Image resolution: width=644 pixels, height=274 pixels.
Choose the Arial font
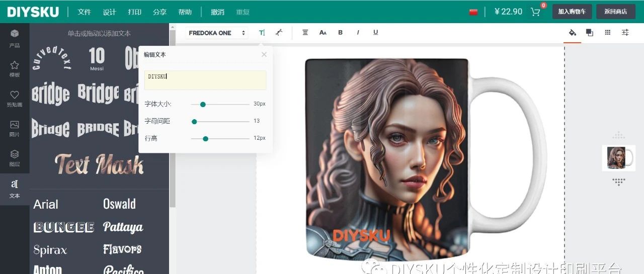pyautogui.click(x=46, y=205)
